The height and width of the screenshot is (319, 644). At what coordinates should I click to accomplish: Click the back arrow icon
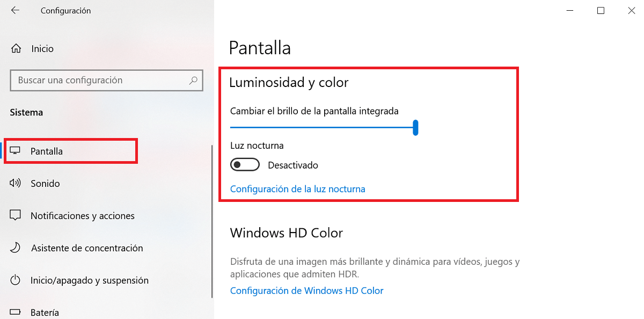pos(15,10)
